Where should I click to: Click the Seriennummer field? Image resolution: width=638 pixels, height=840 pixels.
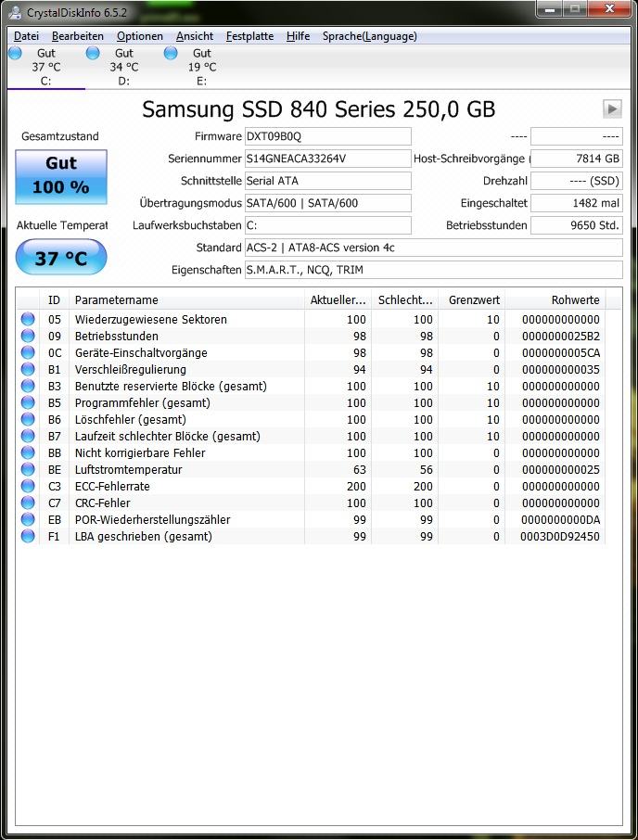(328, 159)
